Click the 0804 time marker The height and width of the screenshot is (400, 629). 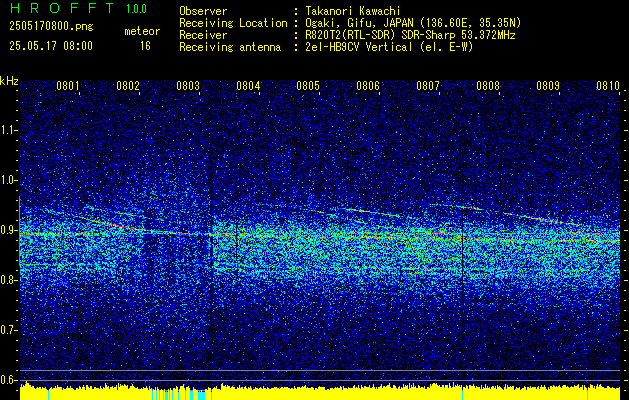pyautogui.click(x=248, y=86)
